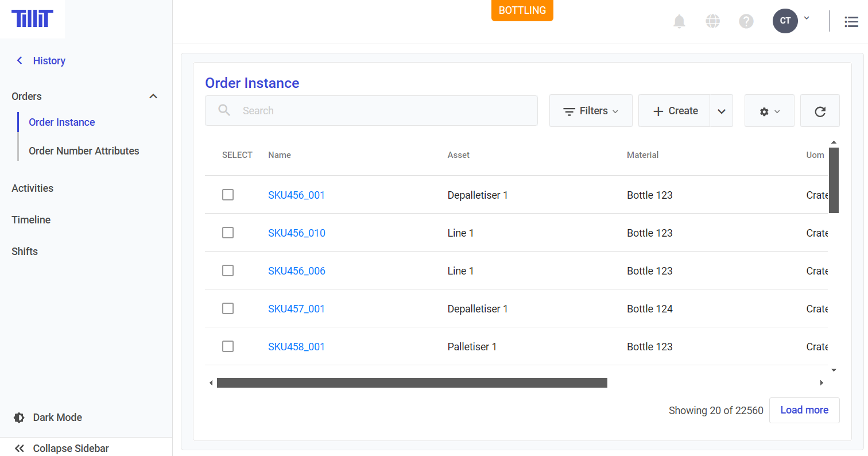Image resolution: width=868 pixels, height=456 pixels.
Task: Open Order Number Attributes in sidebar
Action: [x=84, y=151]
